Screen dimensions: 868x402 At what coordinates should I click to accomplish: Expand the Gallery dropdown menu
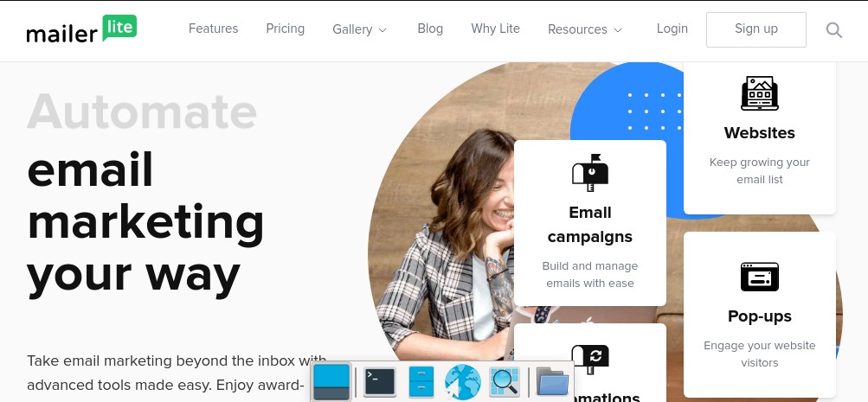[360, 29]
